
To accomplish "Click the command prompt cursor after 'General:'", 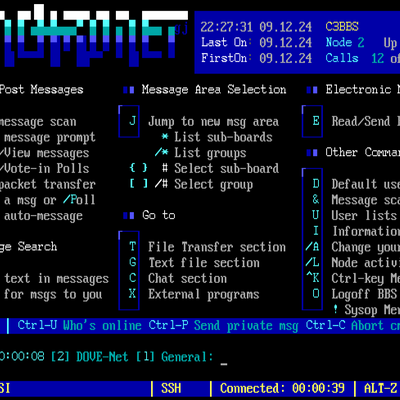I will [224, 364].
